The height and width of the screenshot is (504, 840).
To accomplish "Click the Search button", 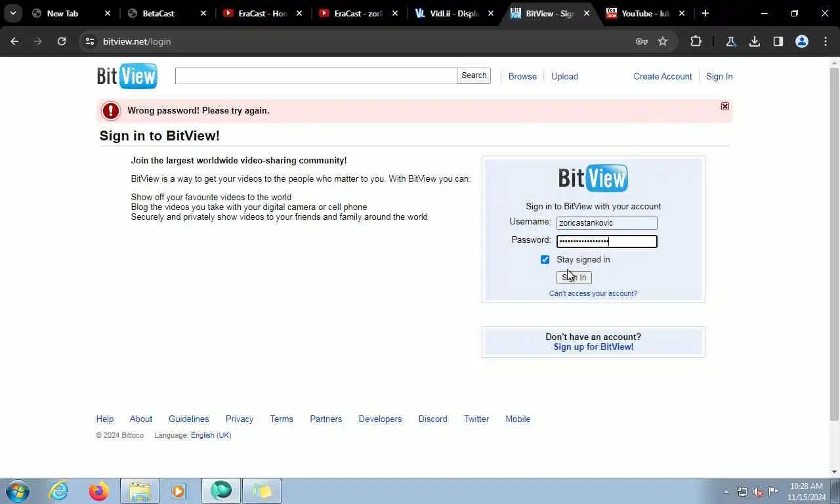I will pyautogui.click(x=474, y=75).
